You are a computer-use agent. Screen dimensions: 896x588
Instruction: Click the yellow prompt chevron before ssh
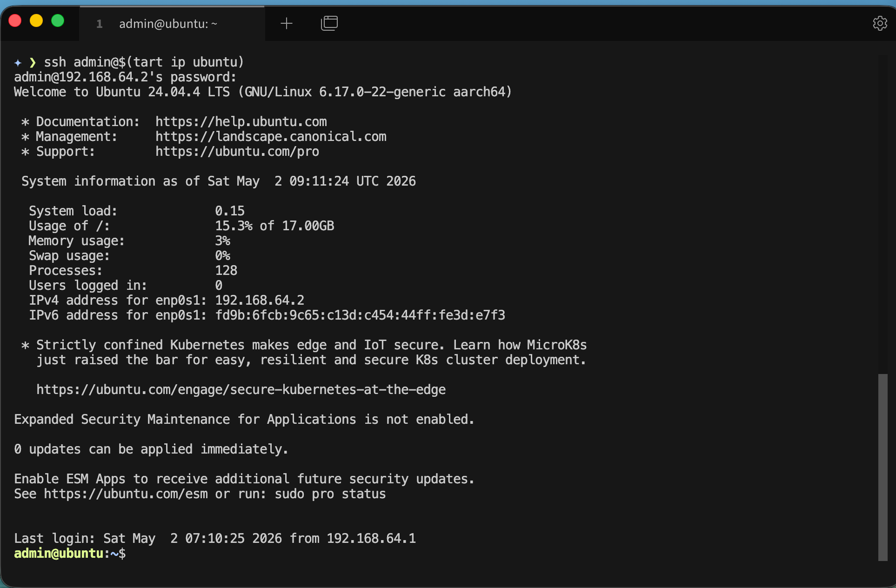[33, 62]
